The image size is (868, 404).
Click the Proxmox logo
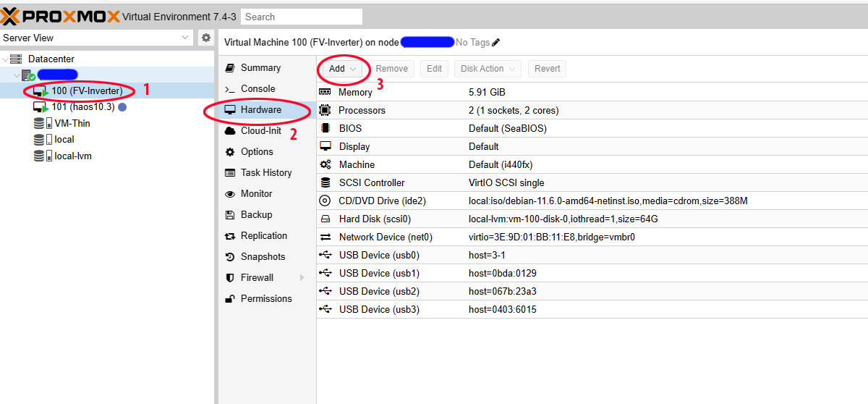point(61,16)
